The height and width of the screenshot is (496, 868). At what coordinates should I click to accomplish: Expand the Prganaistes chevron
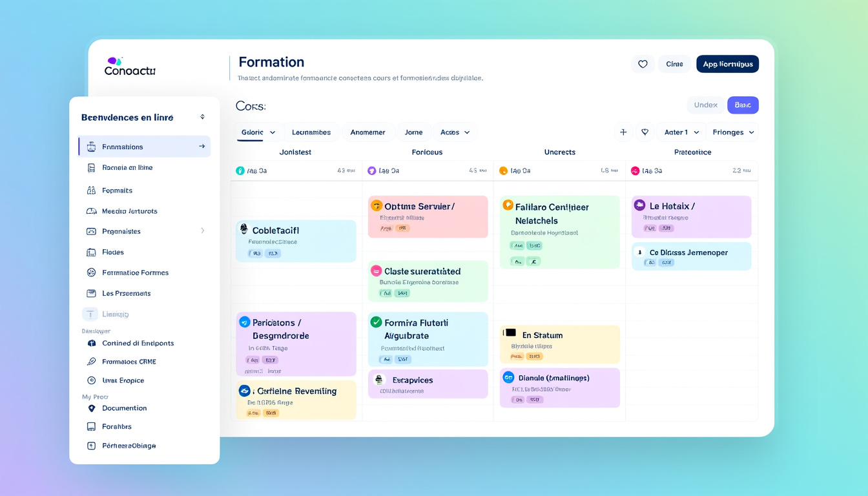[x=202, y=231]
